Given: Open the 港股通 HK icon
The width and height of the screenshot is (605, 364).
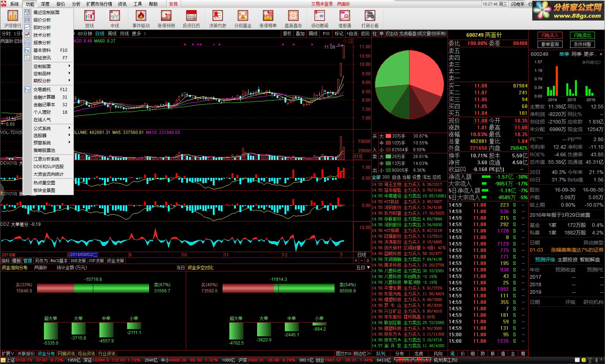Looking at the screenshot, I should (345, 19).
